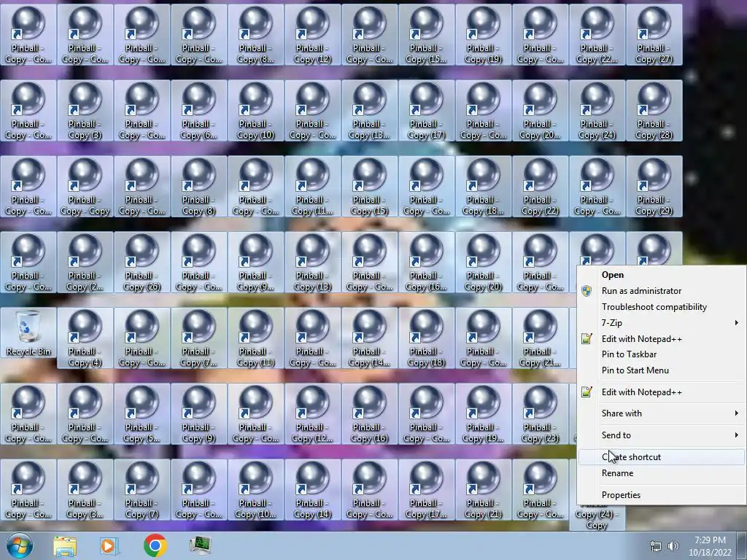Image resolution: width=747 pixels, height=560 pixels.
Task: Launch Windows Media Player from taskbar
Action: [109, 545]
